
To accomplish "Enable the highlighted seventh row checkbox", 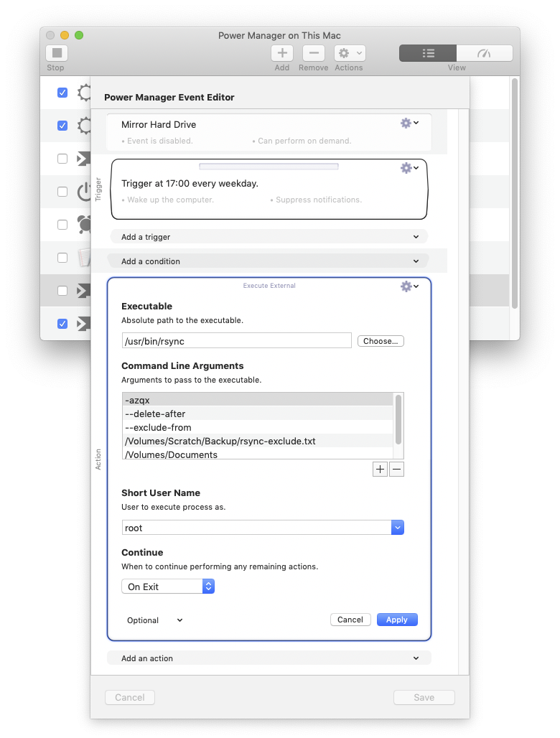I will click(x=62, y=291).
